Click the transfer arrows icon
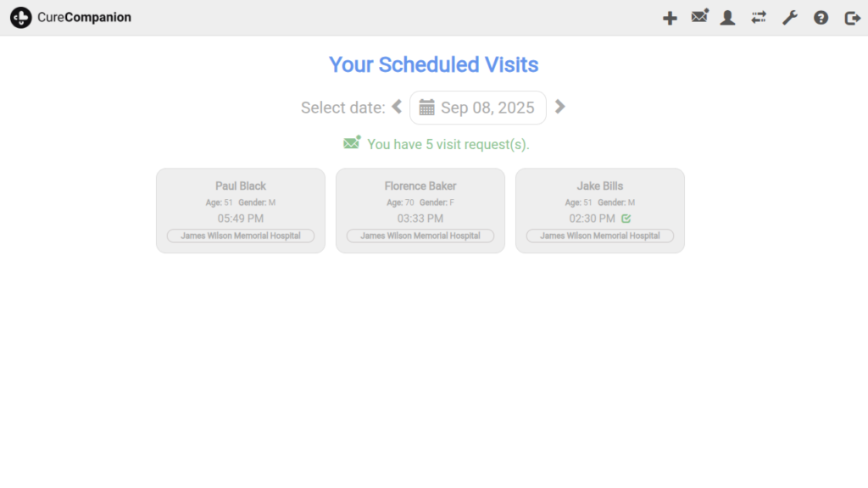868x488 pixels. point(759,17)
